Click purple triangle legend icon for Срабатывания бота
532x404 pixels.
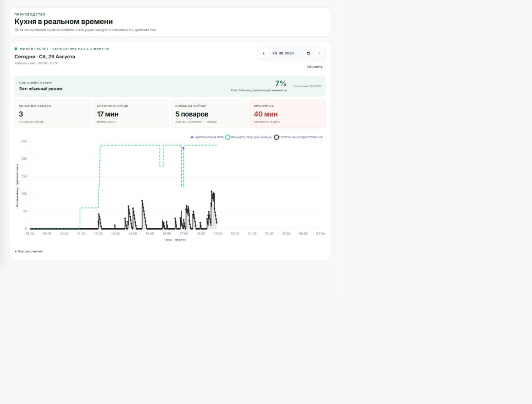pyautogui.click(x=192, y=137)
